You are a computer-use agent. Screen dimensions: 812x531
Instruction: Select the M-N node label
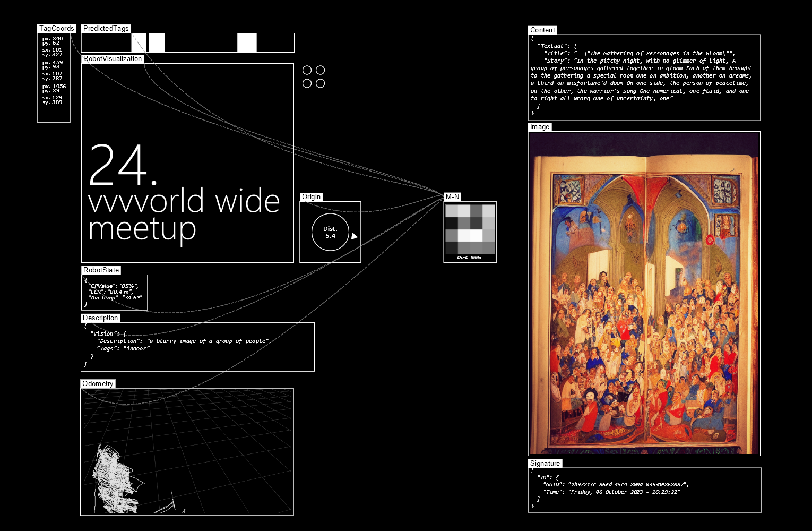click(453, 197)
